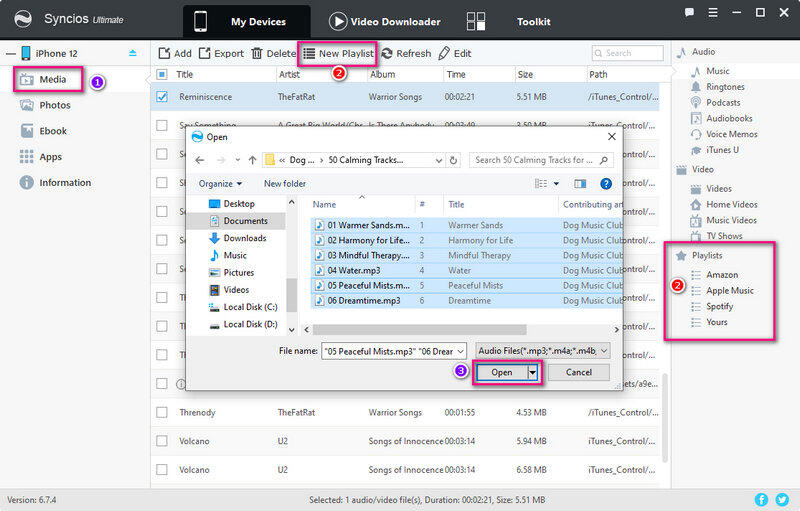Check the Threnody song checkbox
Viewport: 800px width, 511px height.
click(161, 412)
